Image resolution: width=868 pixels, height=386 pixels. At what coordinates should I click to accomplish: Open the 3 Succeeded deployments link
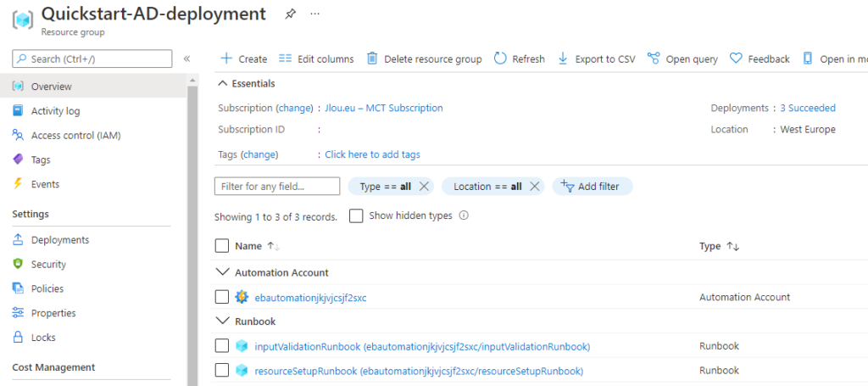pyautogui.click(x=808, y=108)
